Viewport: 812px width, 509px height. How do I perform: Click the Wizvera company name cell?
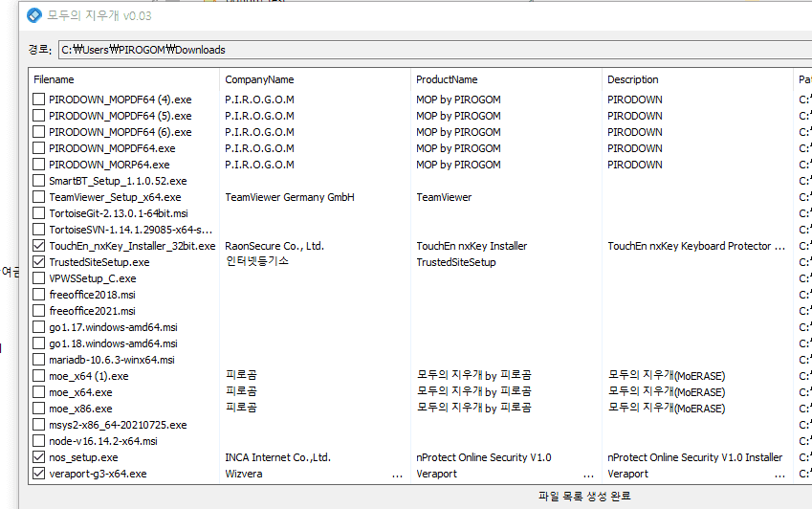click(x=243, y=474)
